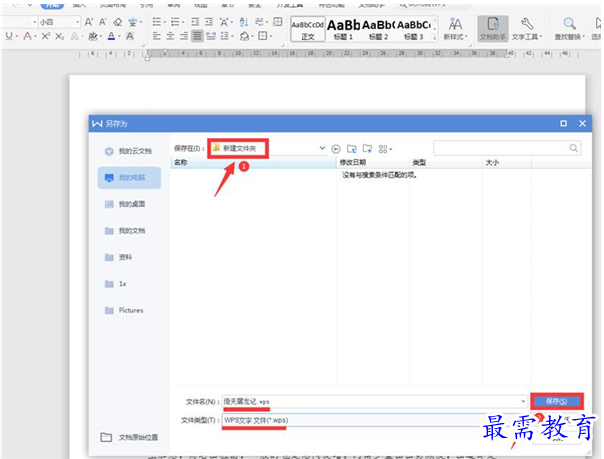This screenshot has width=604, height=459.
Task: Click the clear formatting eraser icon
Action: click(118, 22)
